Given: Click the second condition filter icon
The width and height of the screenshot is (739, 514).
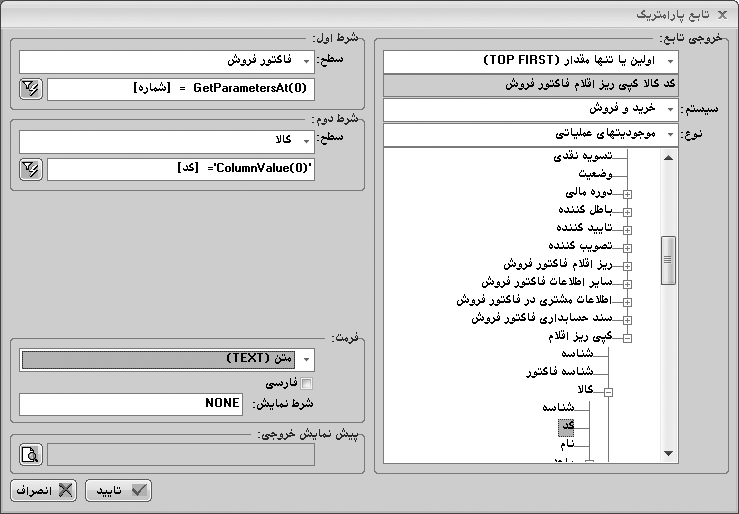Looking at the screenshot, I should click(29, 168).
